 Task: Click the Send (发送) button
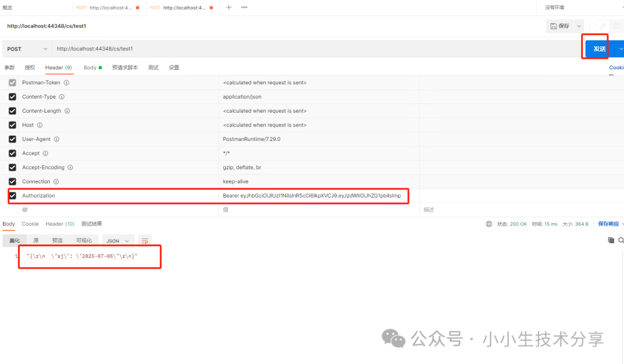600,49
